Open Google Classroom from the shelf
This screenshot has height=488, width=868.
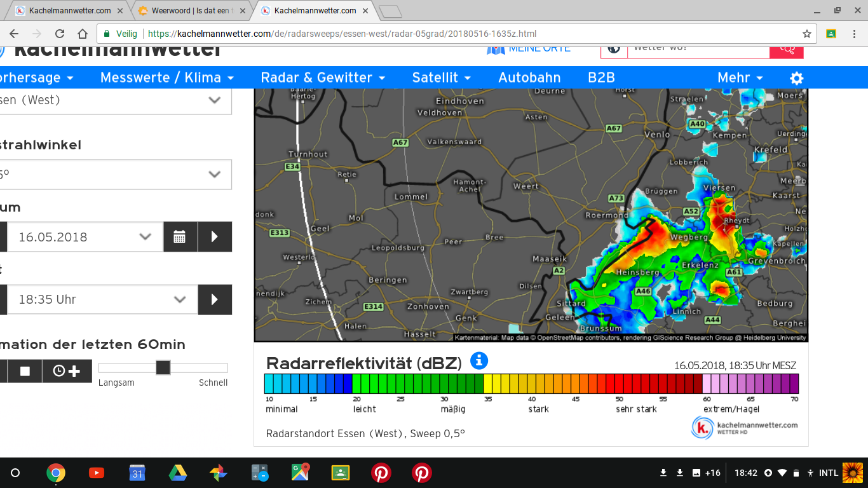(x=341, y=473)
